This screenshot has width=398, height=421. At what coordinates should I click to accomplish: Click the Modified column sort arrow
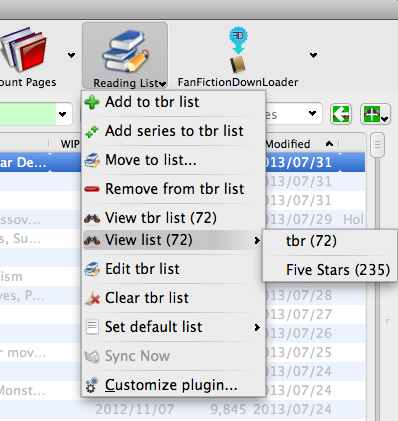coord(329,144)
